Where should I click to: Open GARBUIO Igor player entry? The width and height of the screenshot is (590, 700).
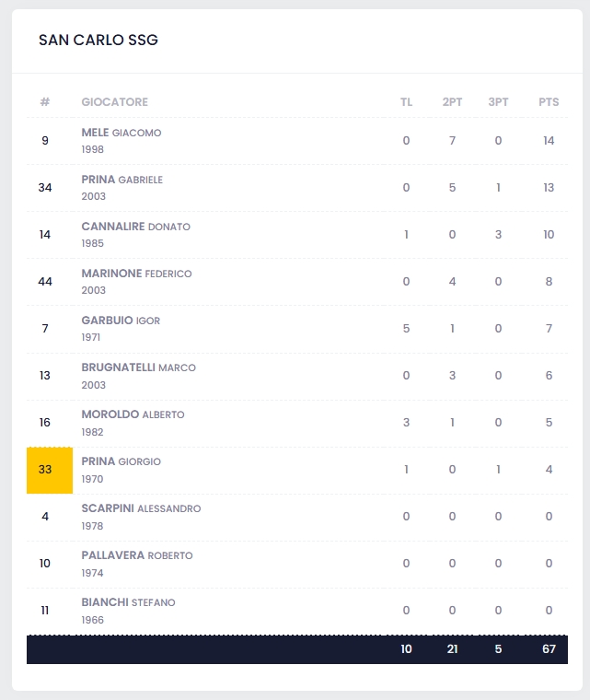pyautogui.click(x=121, y=321)
